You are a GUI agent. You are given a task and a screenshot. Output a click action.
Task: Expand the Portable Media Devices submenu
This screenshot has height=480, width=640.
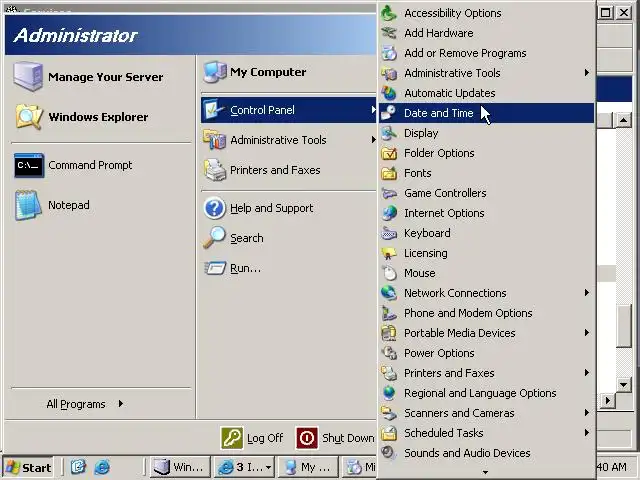(x=587, y=333)
